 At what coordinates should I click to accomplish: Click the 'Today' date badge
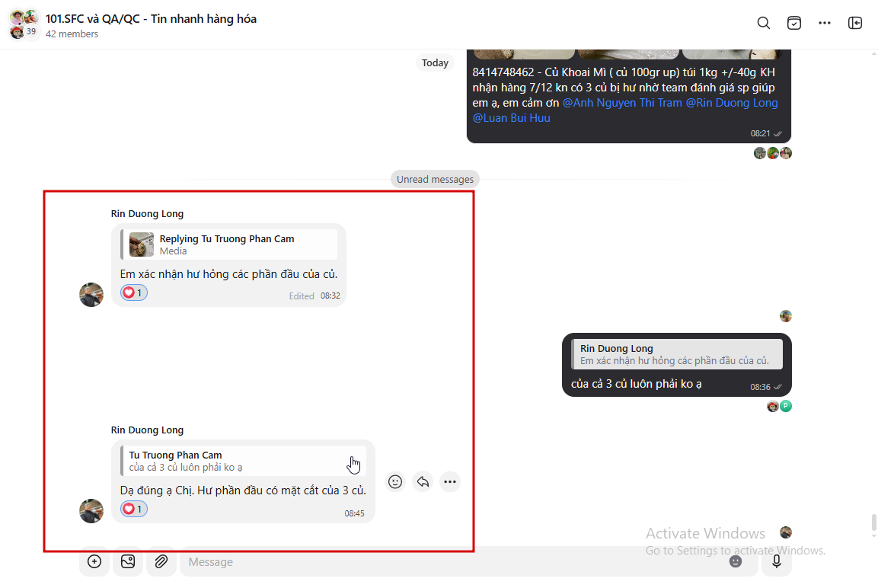pyautogui.click(x=435, y=62)
